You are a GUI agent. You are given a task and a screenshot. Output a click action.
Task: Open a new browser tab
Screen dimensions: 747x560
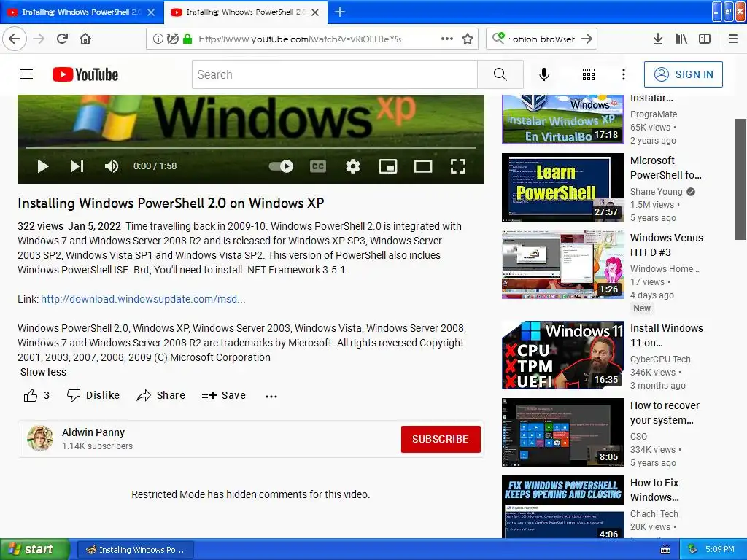pyautogui.click(x=340, y=12)
